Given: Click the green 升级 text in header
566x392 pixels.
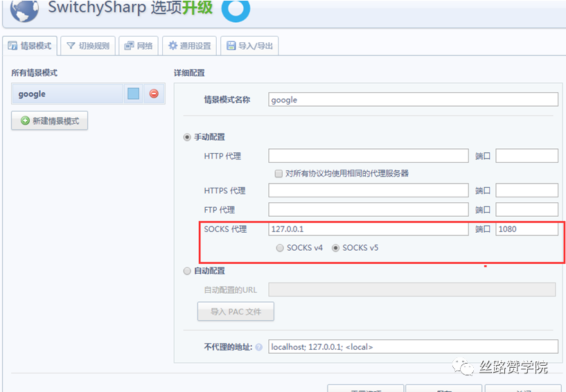Looking at the screenshot, I should (197, 7).
